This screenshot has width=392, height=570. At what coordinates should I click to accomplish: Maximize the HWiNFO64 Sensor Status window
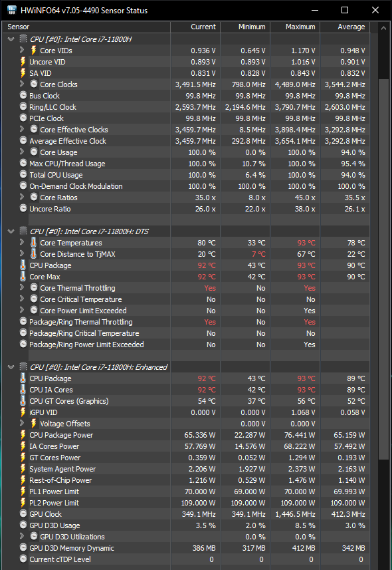[x=345, y=10]
